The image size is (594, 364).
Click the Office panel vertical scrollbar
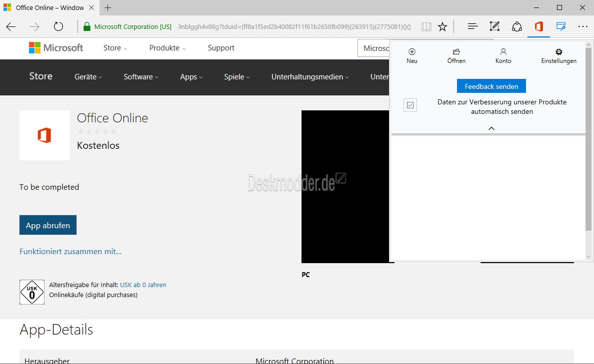click(x=588, y=139)
